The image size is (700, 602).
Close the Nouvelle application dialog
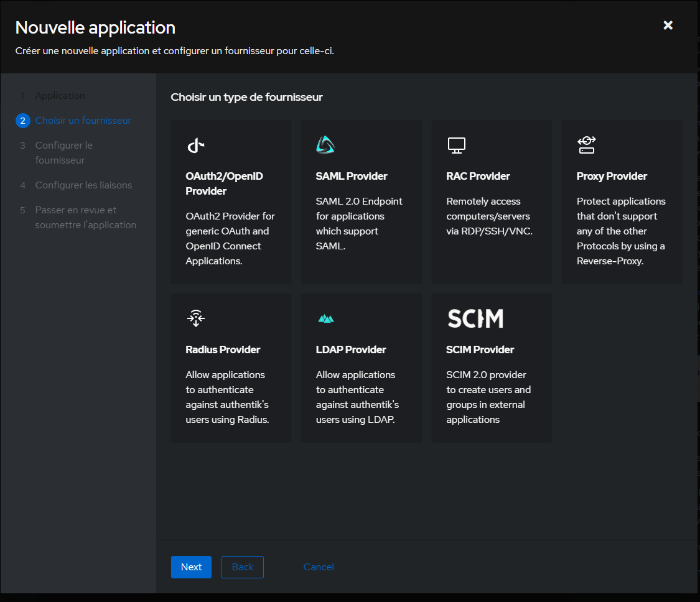click(x=668, y=25)
